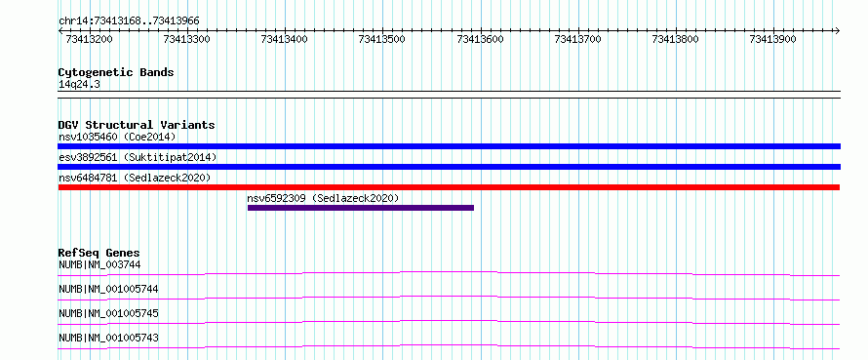The height and width of the screenshot is (360, 868).
Task: Click the blue bar for nsv1035460
Action: point(449,146)
